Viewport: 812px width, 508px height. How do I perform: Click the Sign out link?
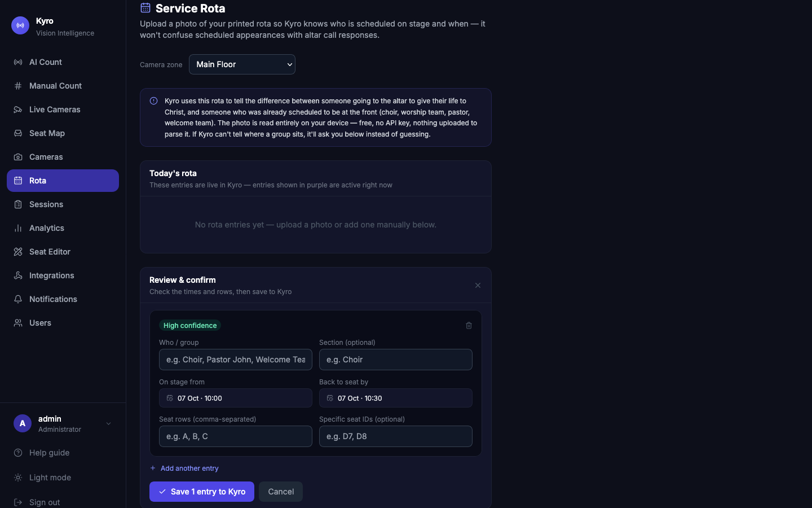click(x=63, y=502)
